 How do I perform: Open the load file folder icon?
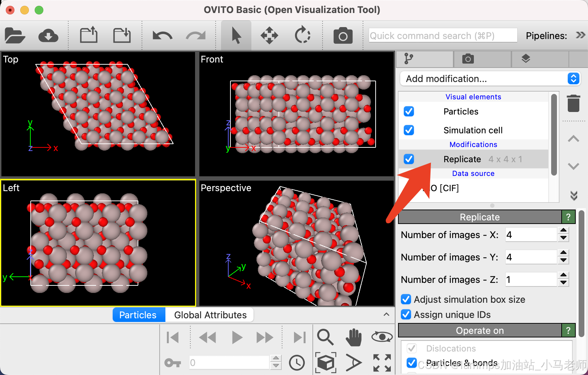[x=15, y=35]
